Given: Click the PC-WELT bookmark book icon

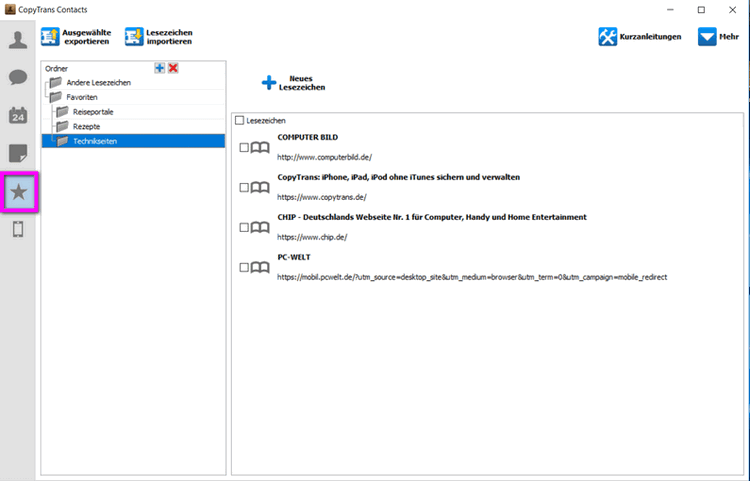Looking at the screenshot, I should pos(260,268).
